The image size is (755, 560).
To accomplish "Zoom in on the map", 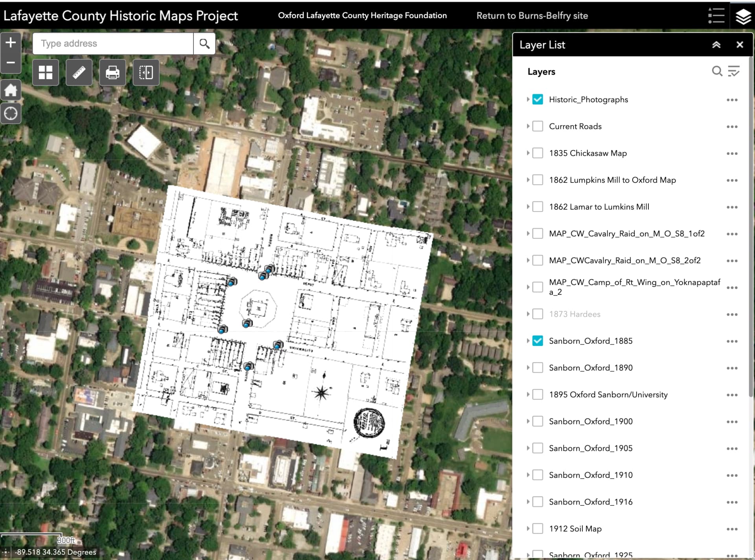I will [x=11, y=42].
